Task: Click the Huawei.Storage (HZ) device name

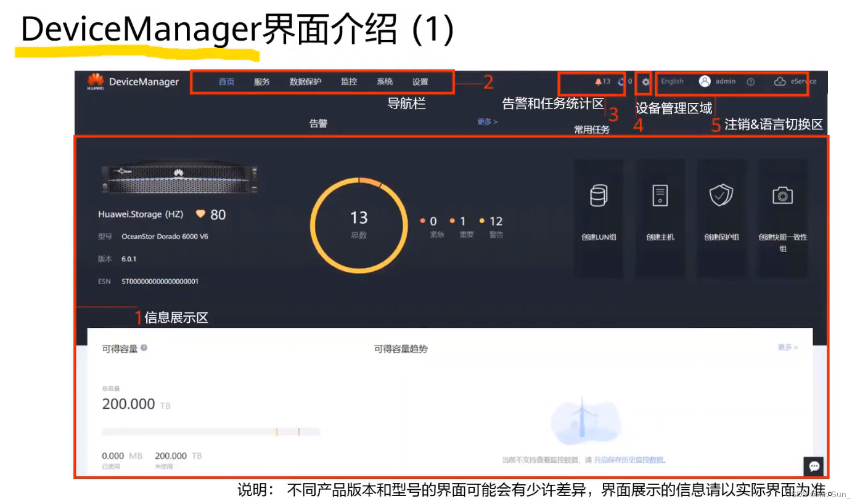Action: point(141,214)
